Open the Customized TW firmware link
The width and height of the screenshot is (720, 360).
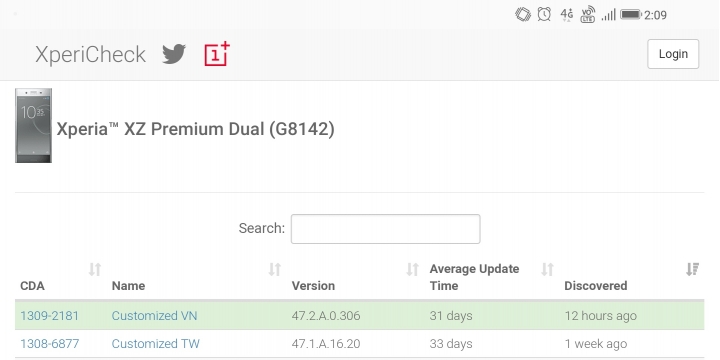(156, 344)
